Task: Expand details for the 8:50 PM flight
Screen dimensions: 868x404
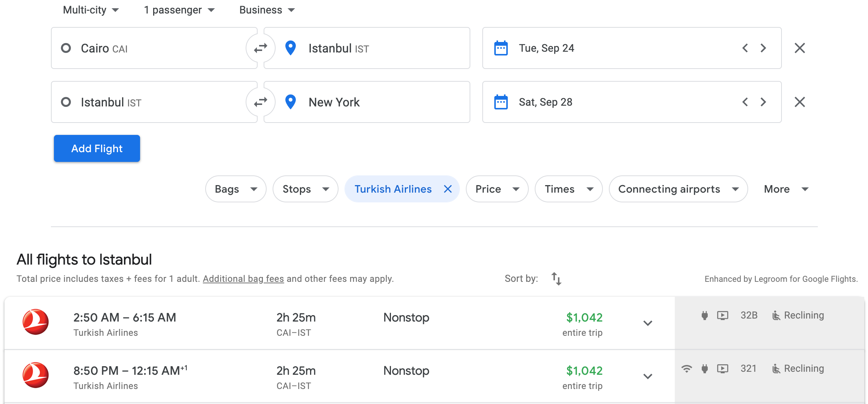Action: (x=648, y=376)
